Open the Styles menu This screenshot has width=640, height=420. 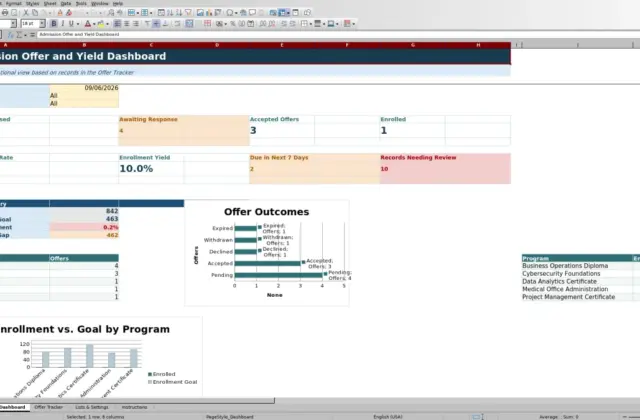click(33, 4)
